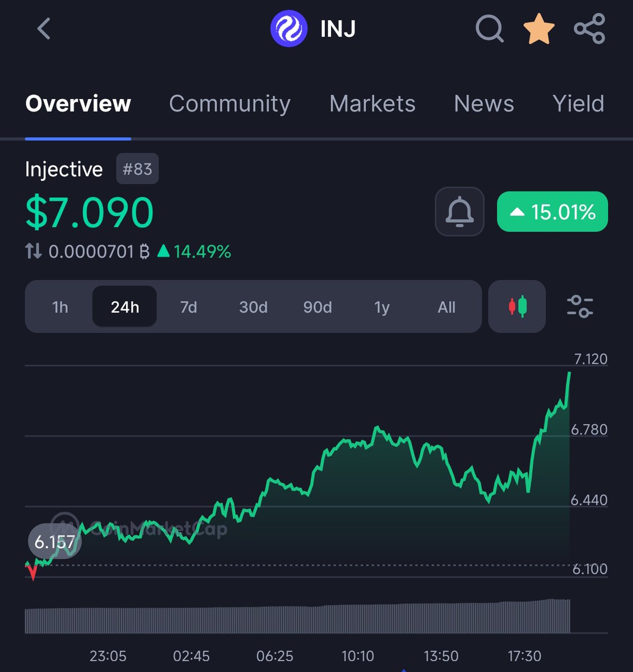Open the News tab

484,104
